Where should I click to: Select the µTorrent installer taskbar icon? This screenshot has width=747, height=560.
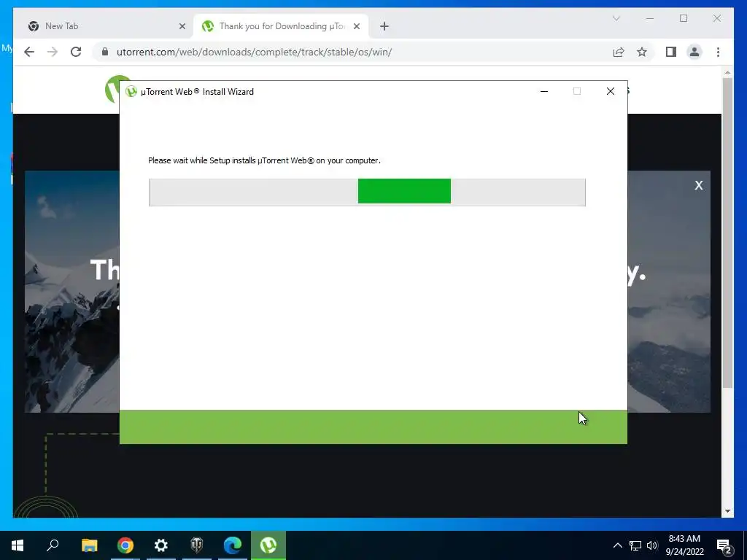(x=268, y=545)
